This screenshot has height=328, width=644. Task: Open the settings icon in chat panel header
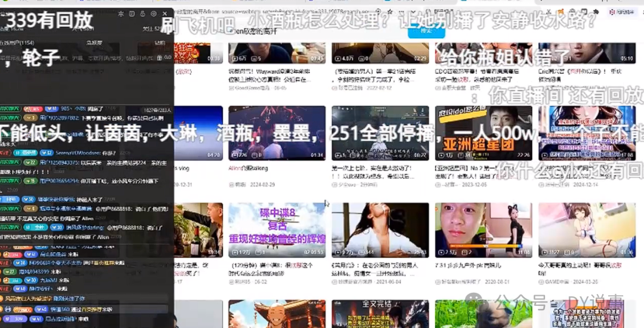pyautogui.click(x=154, y=14)
